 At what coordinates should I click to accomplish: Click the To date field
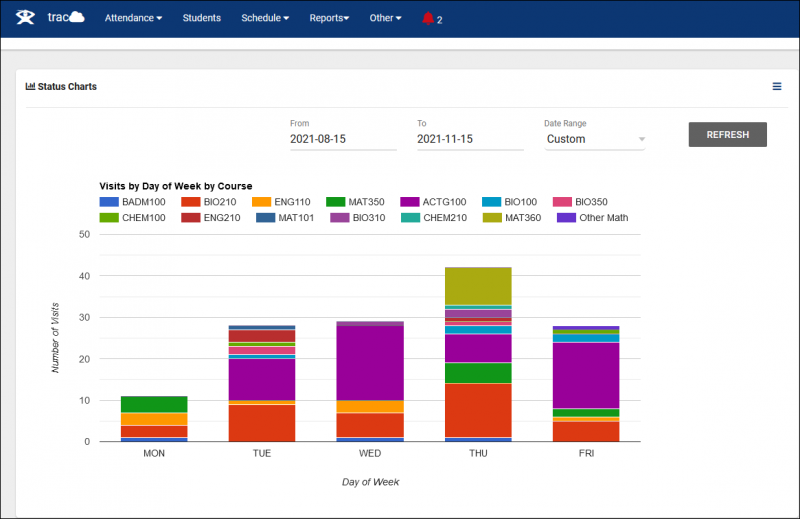[470, 139]
